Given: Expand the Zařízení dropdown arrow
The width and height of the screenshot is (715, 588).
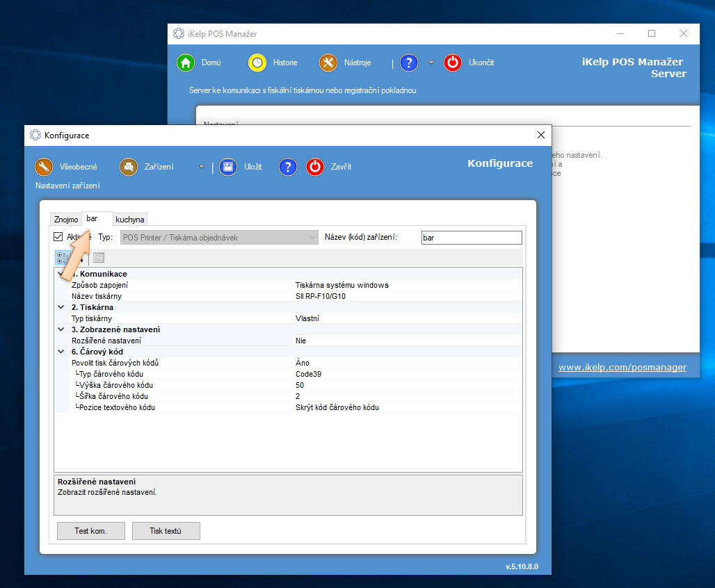Looking at the screenshot, I should 202,167.
